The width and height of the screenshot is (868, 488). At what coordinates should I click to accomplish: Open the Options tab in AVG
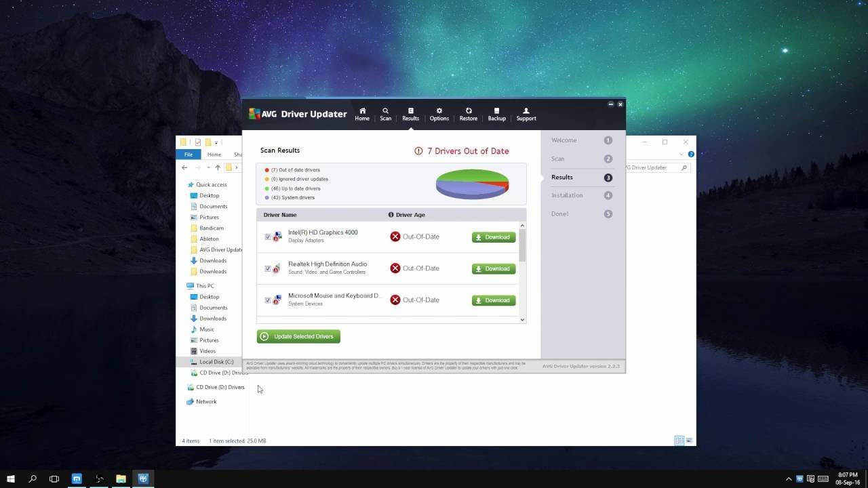(439, 114)
